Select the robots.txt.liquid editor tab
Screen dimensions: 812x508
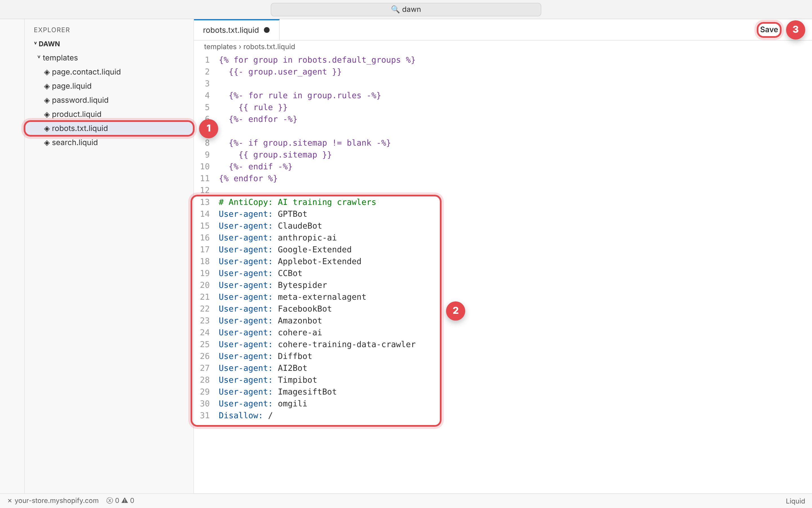click(x=236, y=30)
